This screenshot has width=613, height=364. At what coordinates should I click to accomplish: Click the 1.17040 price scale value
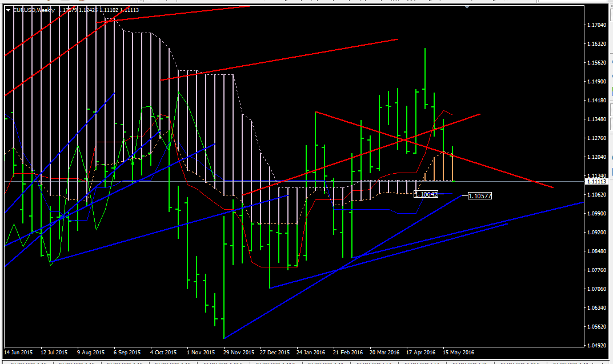pyautogui.click(x=596, y=25)
